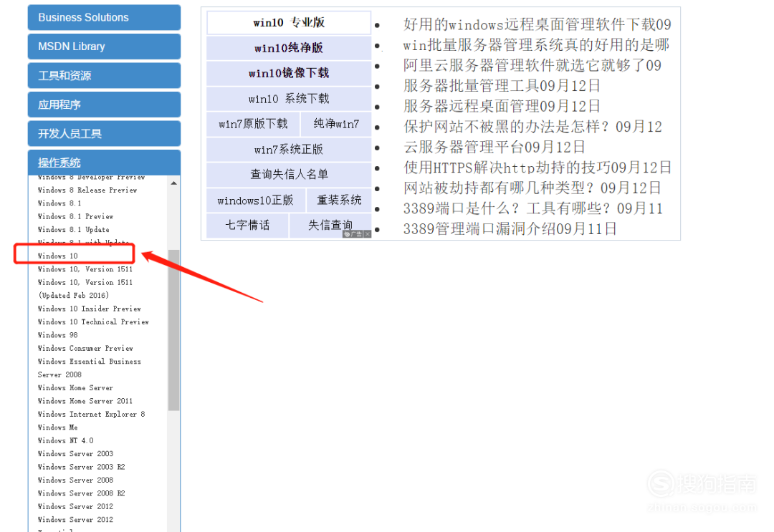Image resolution: width=774 pixels, height=532 pixels.
Task: Select Windows Internet Explorer 8
Action: (x=91, y=415)
